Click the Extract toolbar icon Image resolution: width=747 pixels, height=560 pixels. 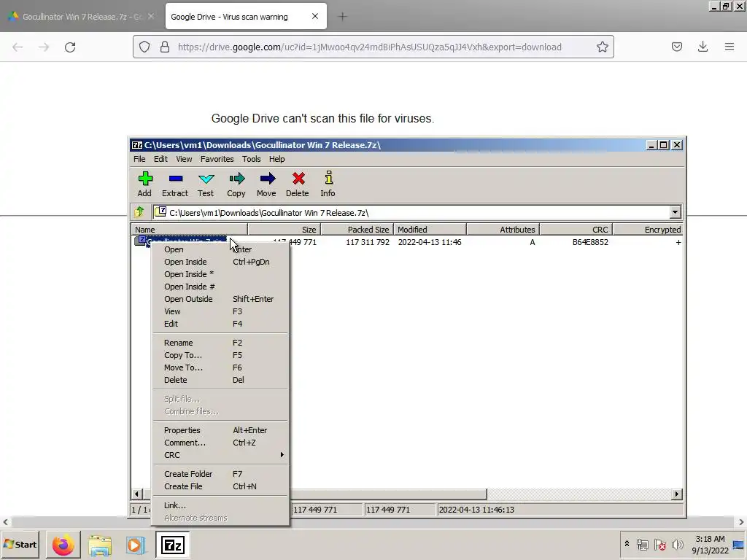[x=175, y=184]
